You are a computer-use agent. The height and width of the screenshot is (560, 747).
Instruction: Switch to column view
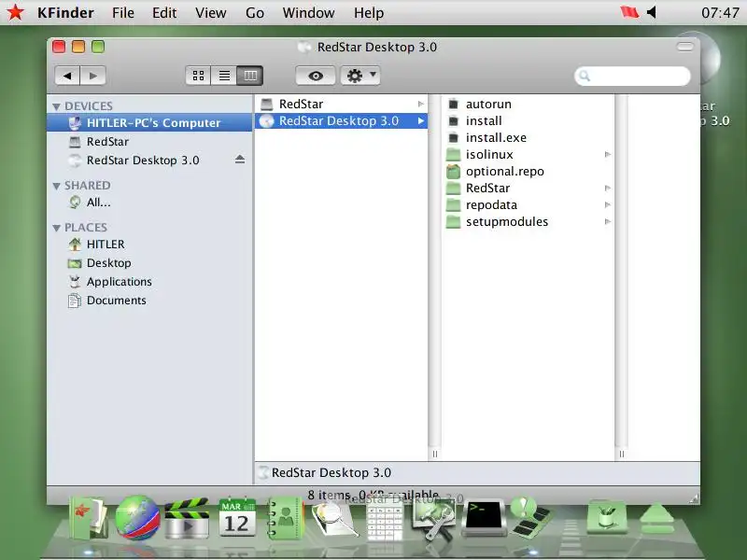tap(250, 76)
